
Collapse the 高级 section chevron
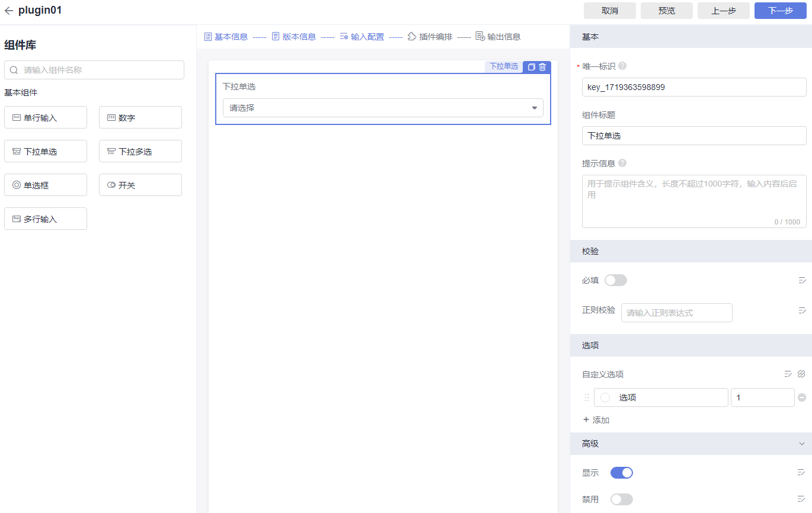tap(802, 444)
